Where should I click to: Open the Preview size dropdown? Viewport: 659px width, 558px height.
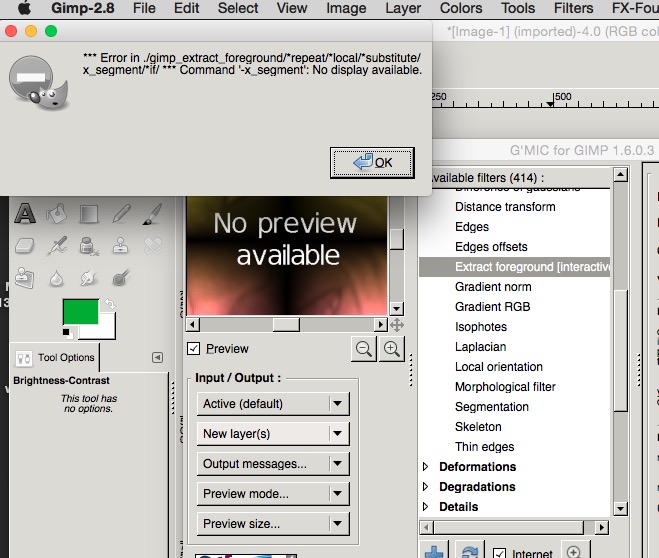click(x=273, y=524)
